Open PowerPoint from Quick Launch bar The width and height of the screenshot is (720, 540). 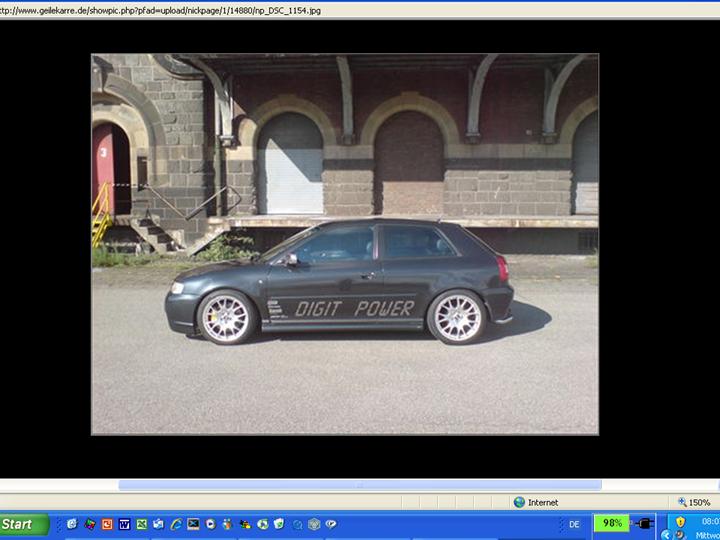[x=107, y=524]
